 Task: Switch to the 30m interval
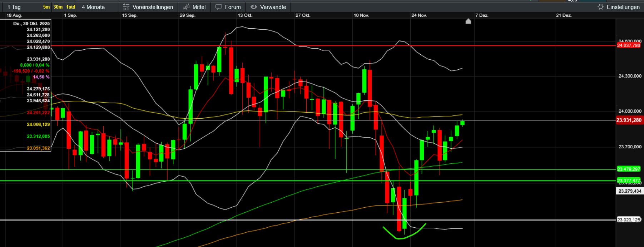(x=58, y=7)
